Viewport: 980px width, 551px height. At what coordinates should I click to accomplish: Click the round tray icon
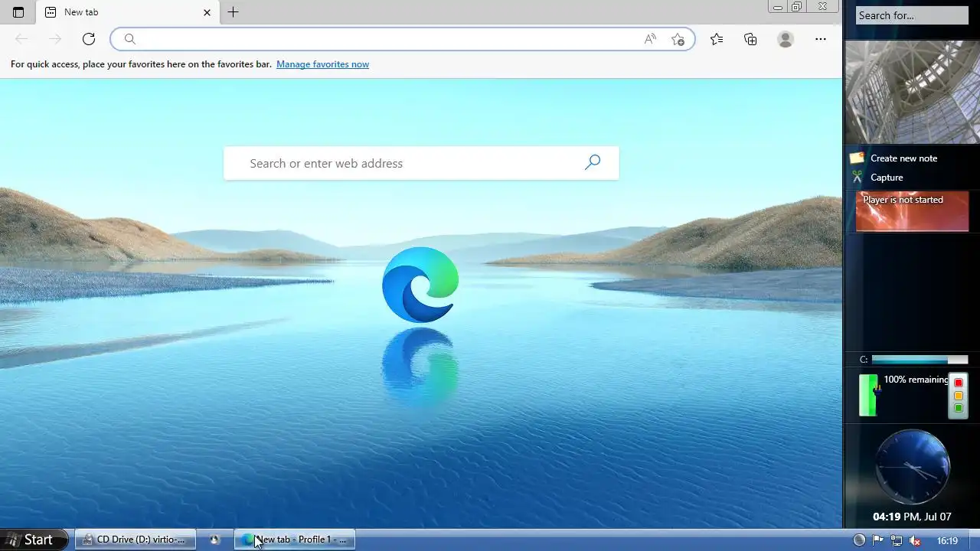[859, 540]
